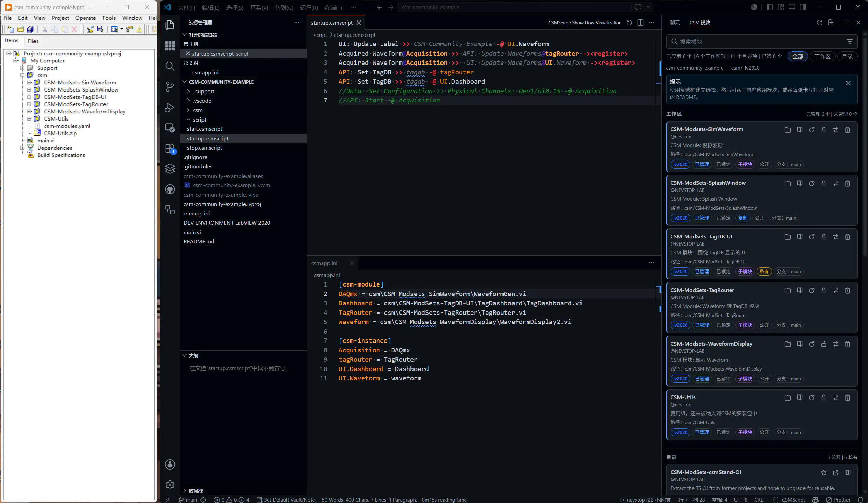The width and height of the screenshot is (868, 503).
Task: Click CSM modules grid icon in activity bar
Action: 170,45
